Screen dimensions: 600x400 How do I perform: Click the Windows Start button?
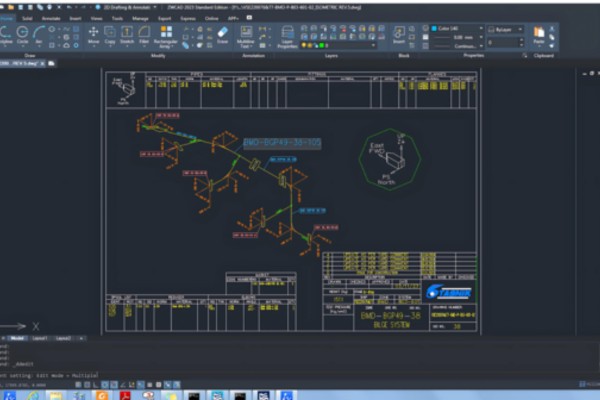pos(8,394)
